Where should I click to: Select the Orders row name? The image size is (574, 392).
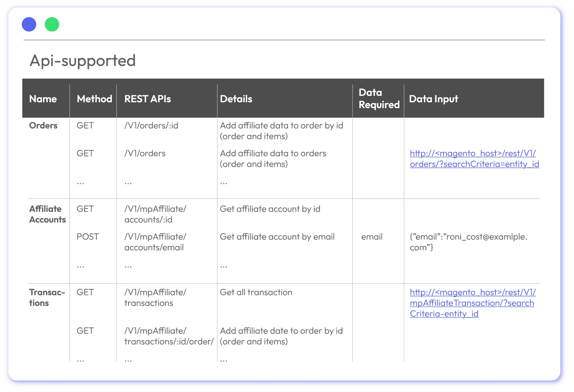point(43,126)
